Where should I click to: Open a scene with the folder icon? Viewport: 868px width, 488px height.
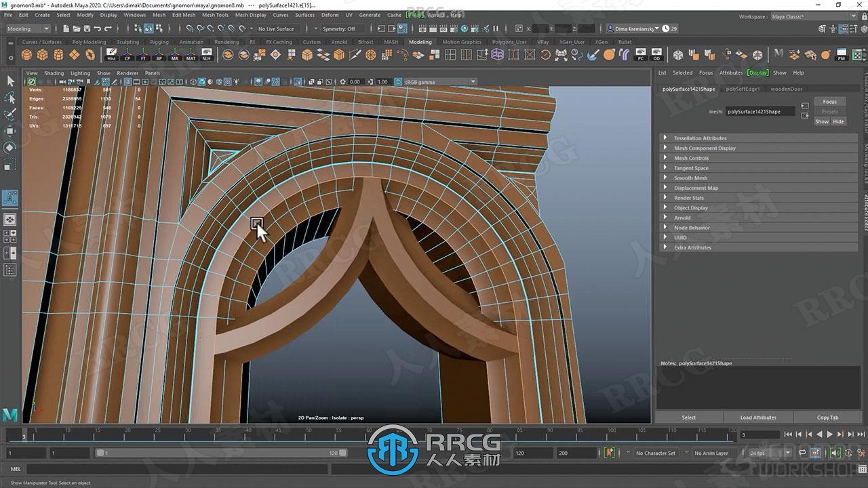coord(75,28)
